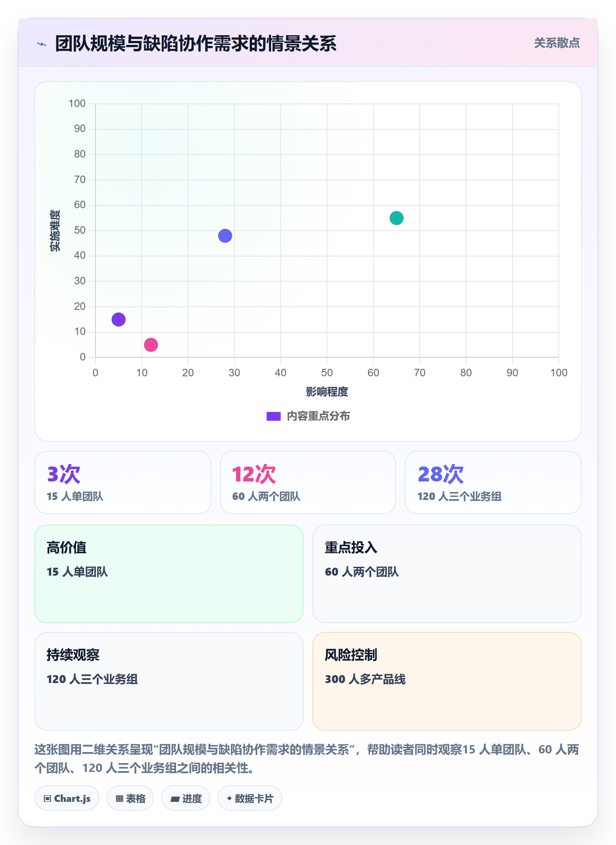Click 120 人三个业务组 under the 28次 value
The height and width of the screenshot is (845, 616).
tap(459, 496)
